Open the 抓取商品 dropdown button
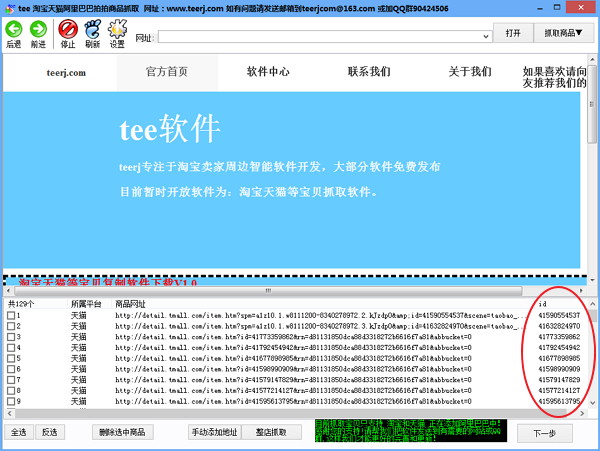This screenshot has height=451, width=600. point(563,33)
